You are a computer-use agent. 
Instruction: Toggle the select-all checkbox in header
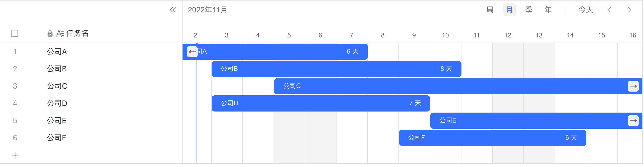pos(15,33)
